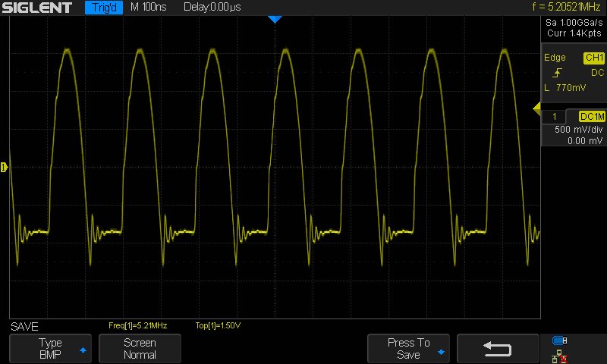
Task: Click the Press To Save button
Action: click(x=408, y=349)
